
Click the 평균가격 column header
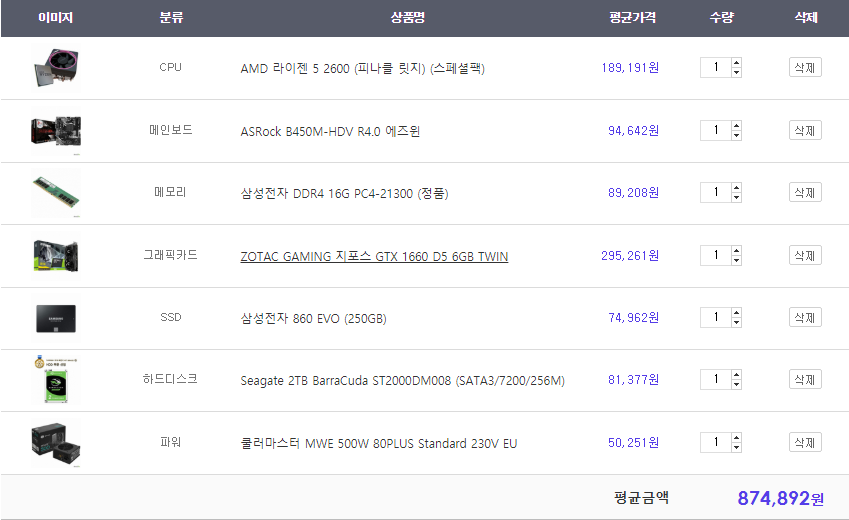633,18
